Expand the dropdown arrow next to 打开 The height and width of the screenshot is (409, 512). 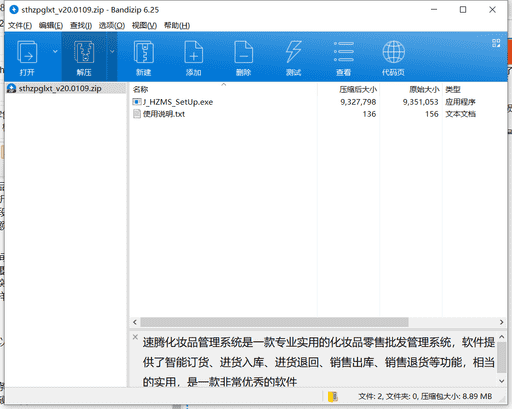[55, 51]
